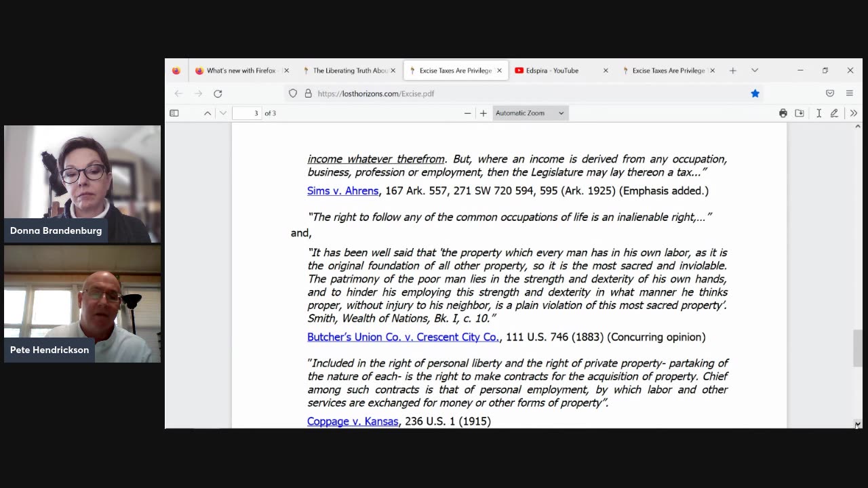Open the Coppage v. Kansas link

(x=353, y=422)
